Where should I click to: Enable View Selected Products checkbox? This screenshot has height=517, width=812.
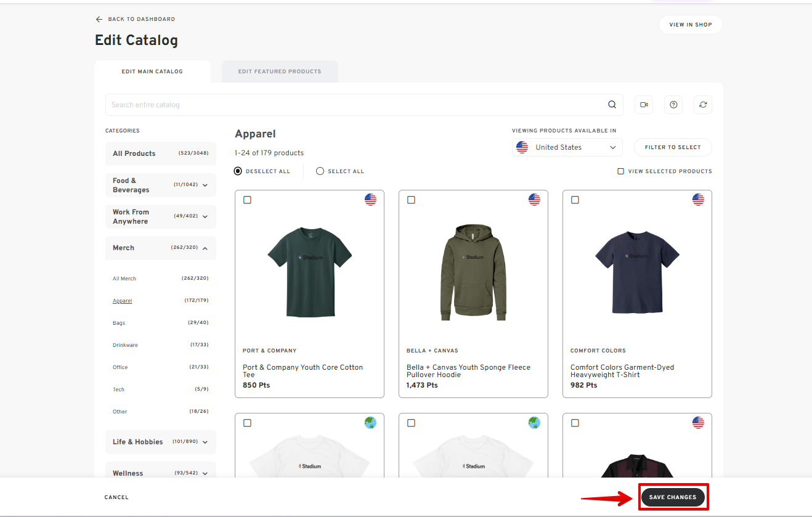point(620,171)
